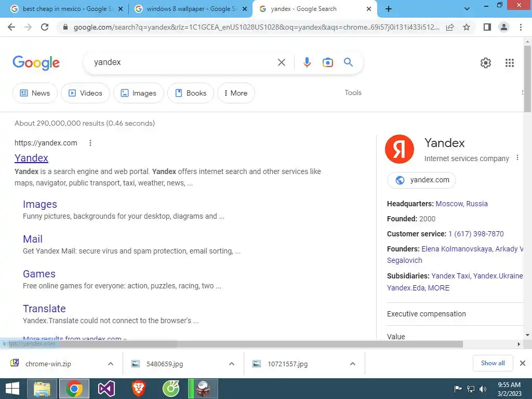
Task: Open the search Tools
Action: coord(353,92)
